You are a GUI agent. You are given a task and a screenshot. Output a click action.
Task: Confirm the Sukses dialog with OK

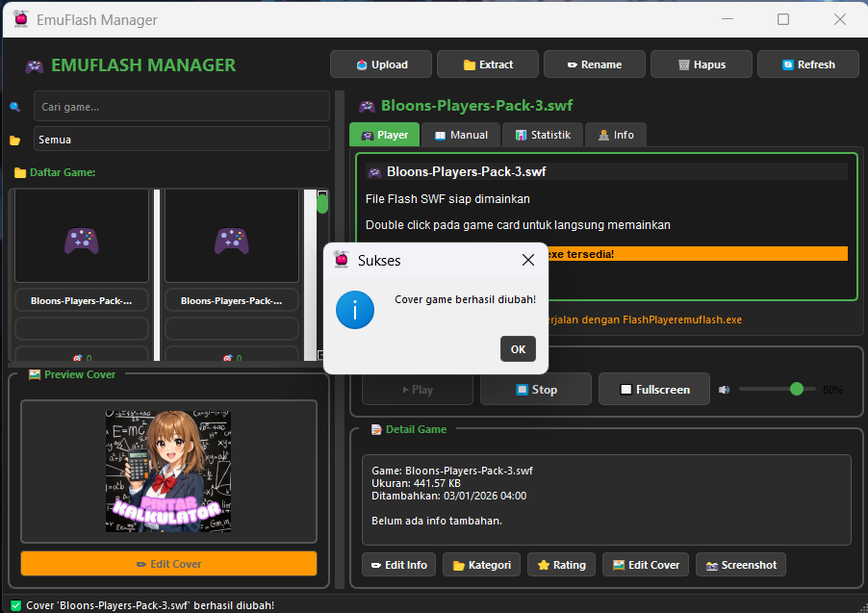pyautogui.click(x=518, y=349)
